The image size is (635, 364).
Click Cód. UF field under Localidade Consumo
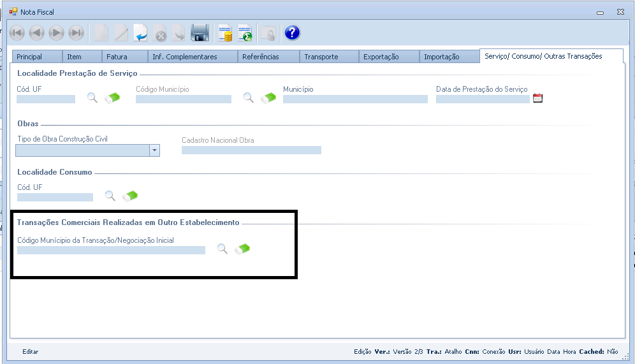[x=55, y=197]
